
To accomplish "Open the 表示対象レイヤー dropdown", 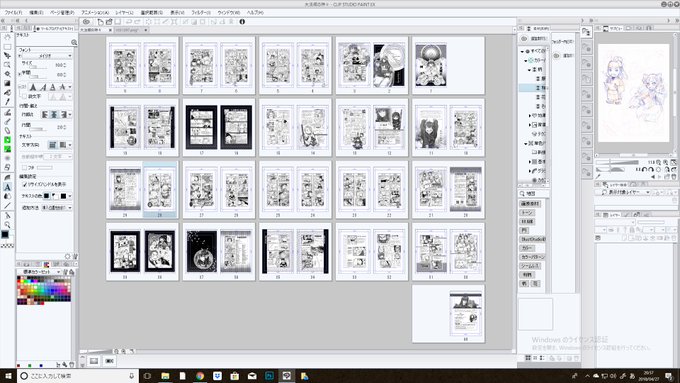I will [625, 192].
